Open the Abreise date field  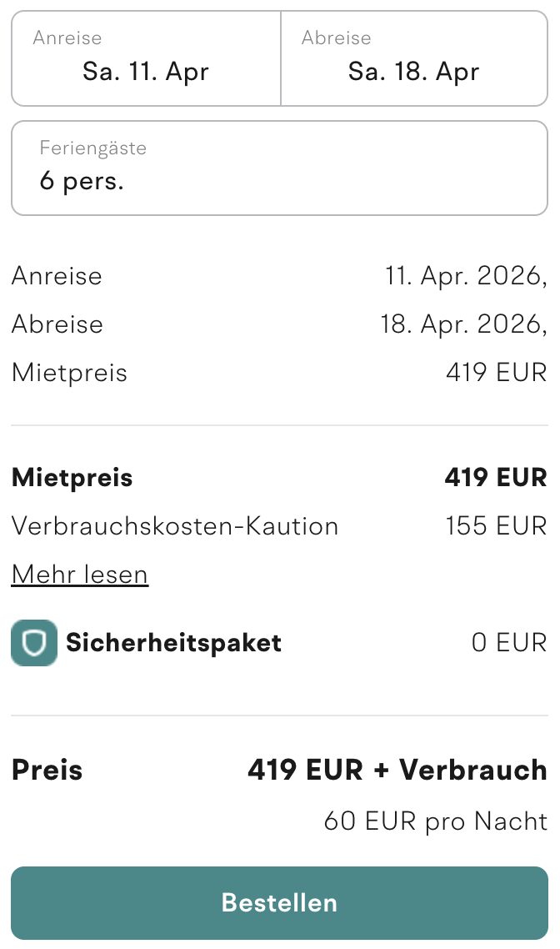[x=414, y=58]
